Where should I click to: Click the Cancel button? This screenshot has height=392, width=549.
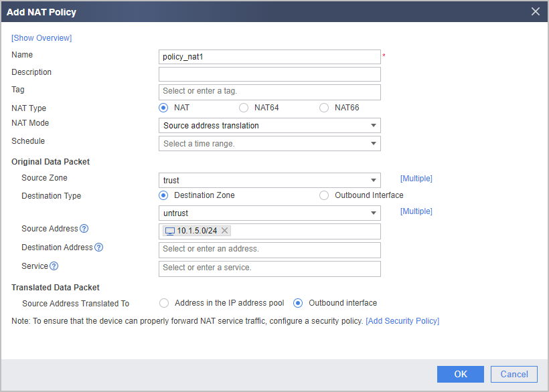[x=514, y=374]
